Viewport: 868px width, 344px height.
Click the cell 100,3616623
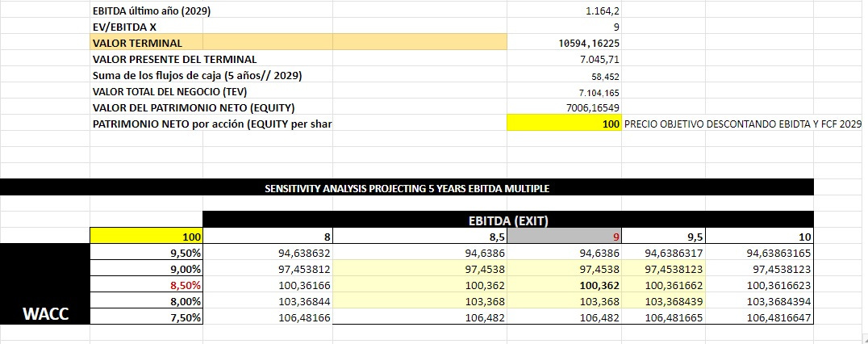pyautogui.click(x=759, y=285)
